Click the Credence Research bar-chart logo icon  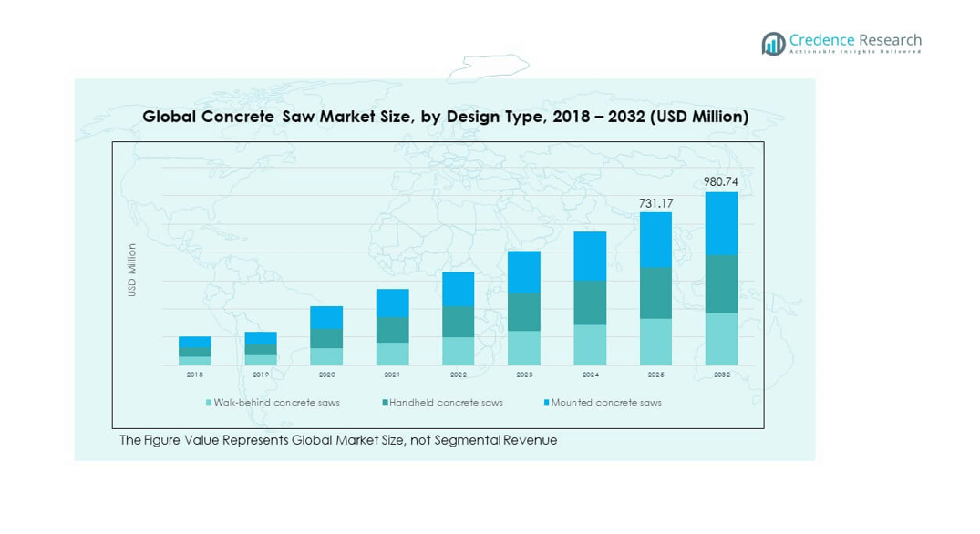tap(774, 43)
